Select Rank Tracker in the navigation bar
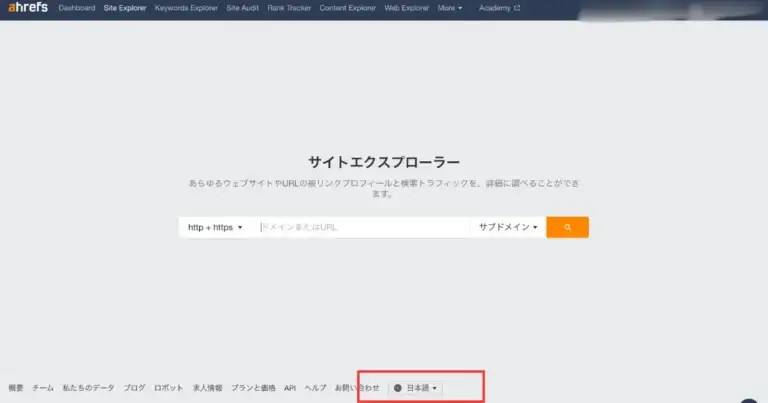This screenshot has width=768, height=403. click(x=290, y=8)
